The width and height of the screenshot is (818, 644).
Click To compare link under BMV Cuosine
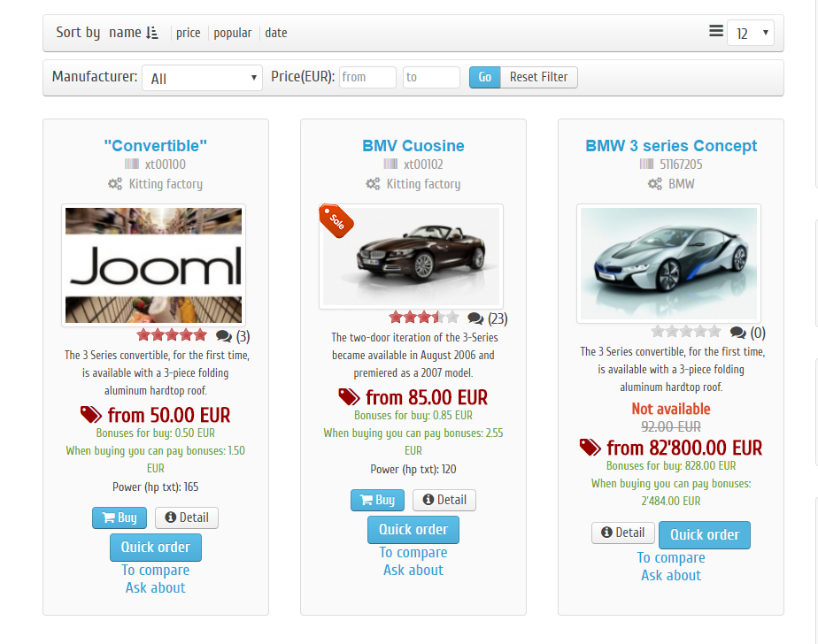click(413, 552)
